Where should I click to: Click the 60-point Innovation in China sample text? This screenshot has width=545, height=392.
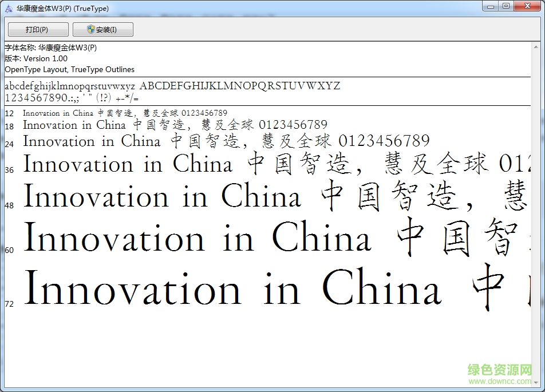tap(277, 237)
